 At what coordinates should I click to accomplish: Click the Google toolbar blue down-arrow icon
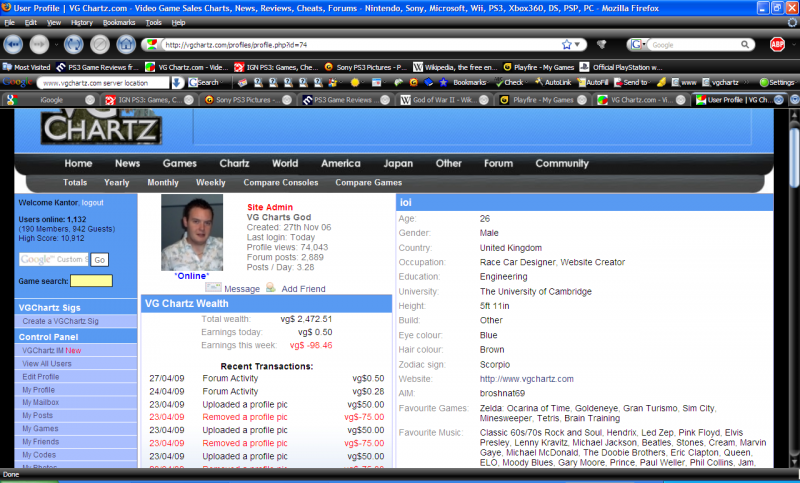tap(177, 83)
